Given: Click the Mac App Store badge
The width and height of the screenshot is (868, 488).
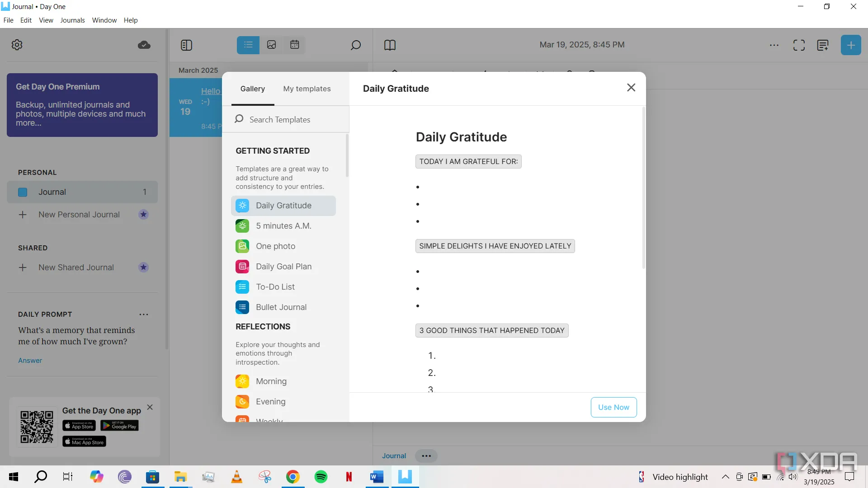Looking at the screenshot, I should pyautogui.click(x=84, y=441).
